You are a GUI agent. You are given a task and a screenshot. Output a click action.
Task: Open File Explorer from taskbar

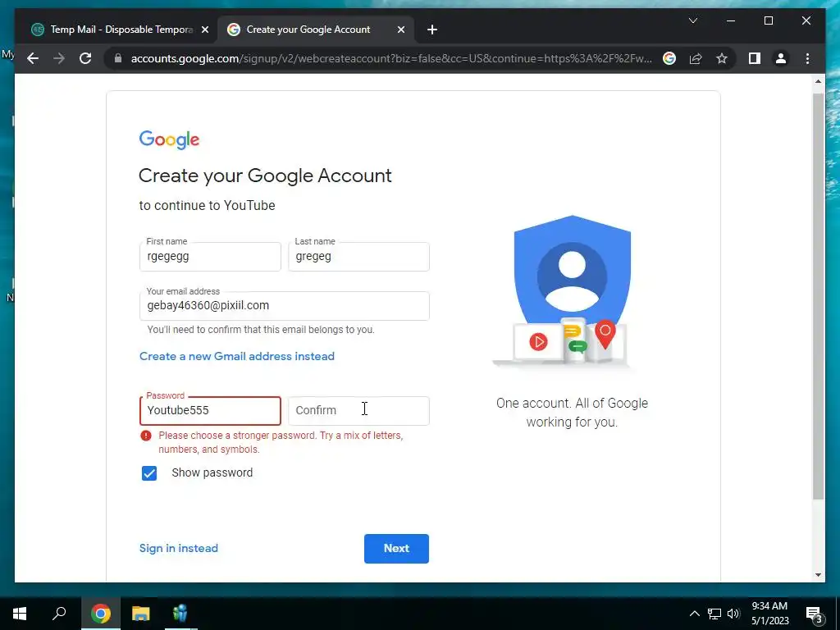(141, 614)
